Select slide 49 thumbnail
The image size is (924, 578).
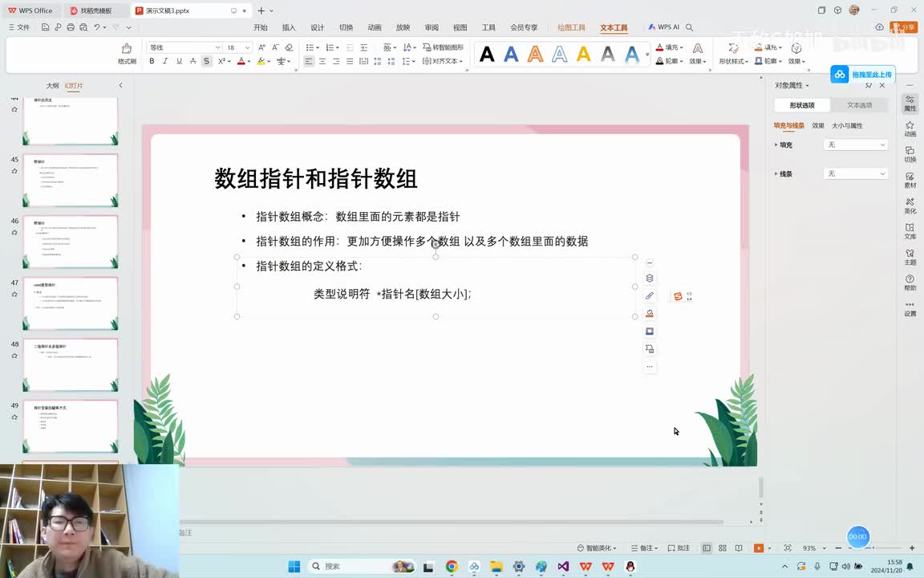tap(70, 426)
